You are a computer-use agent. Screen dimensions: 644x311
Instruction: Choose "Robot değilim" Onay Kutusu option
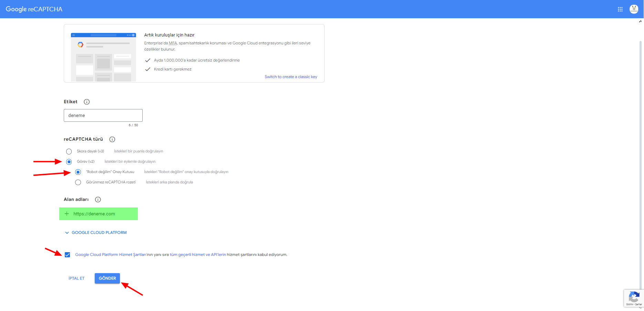[x=78, y=172]
